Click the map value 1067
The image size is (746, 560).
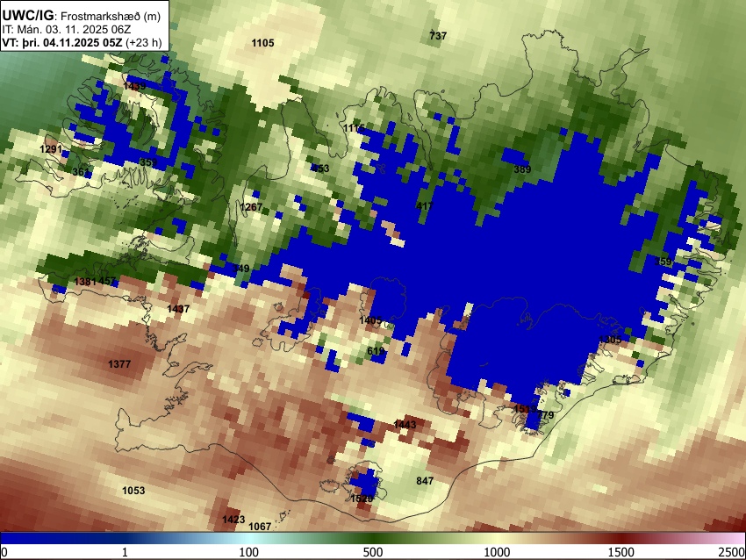tap(261, 527)
